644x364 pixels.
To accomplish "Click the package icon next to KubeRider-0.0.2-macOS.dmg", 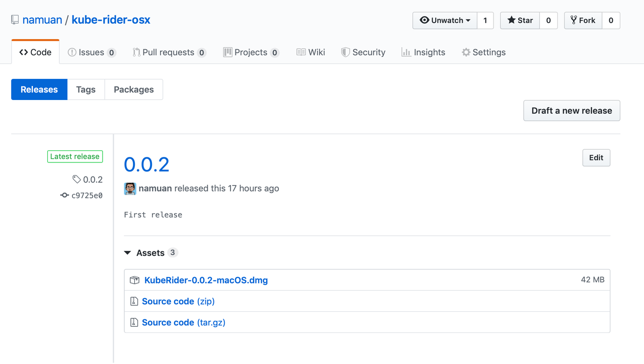I will pos(134,280).
